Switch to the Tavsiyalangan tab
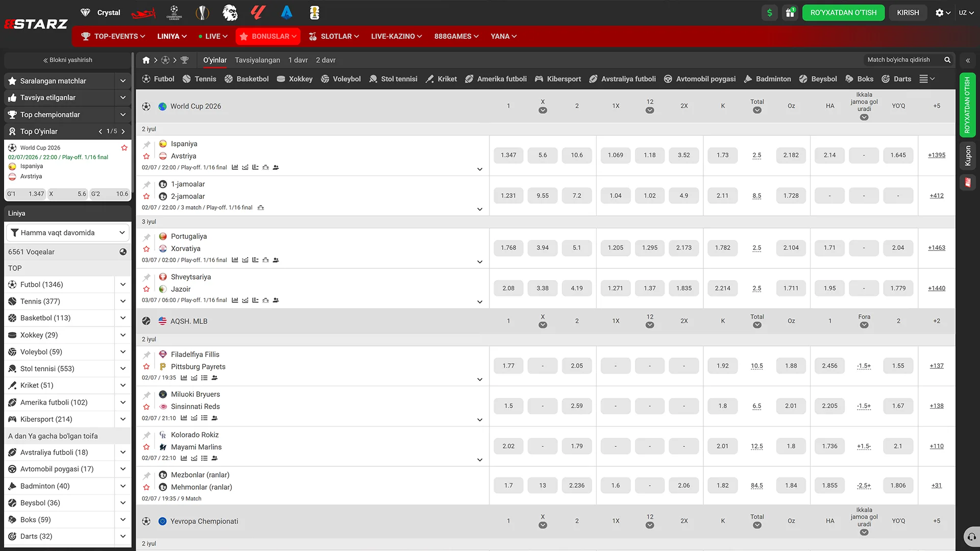Screen dimensions: 980x551 pos(257,60)
